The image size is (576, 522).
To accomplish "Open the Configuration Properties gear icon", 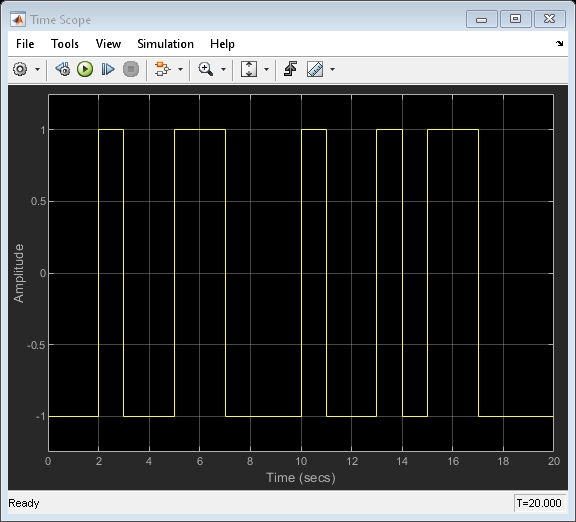I will pos(20,69).
